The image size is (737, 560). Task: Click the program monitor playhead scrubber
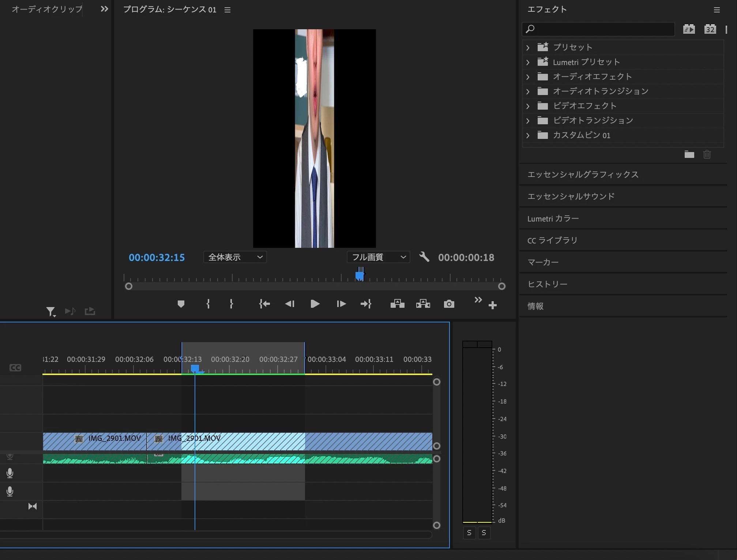(x=360, y=275)
